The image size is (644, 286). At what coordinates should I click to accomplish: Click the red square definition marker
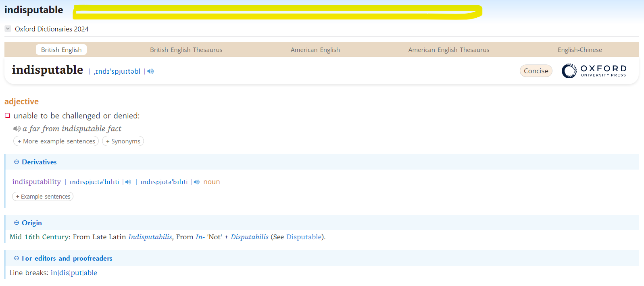tap(8, 116)
